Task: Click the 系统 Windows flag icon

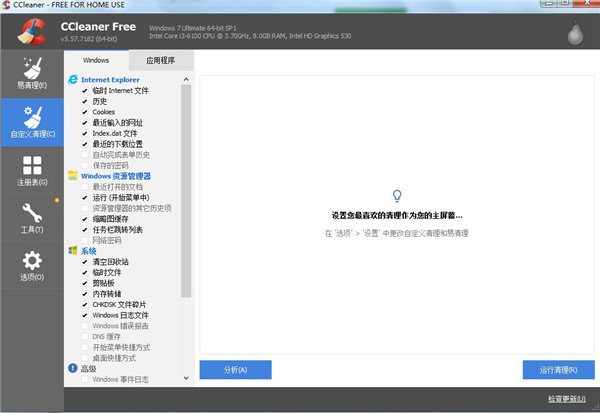Action: 73,251
